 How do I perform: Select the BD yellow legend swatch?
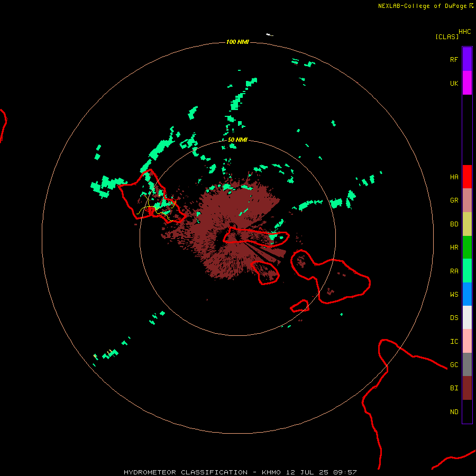(x=467, y=224)
